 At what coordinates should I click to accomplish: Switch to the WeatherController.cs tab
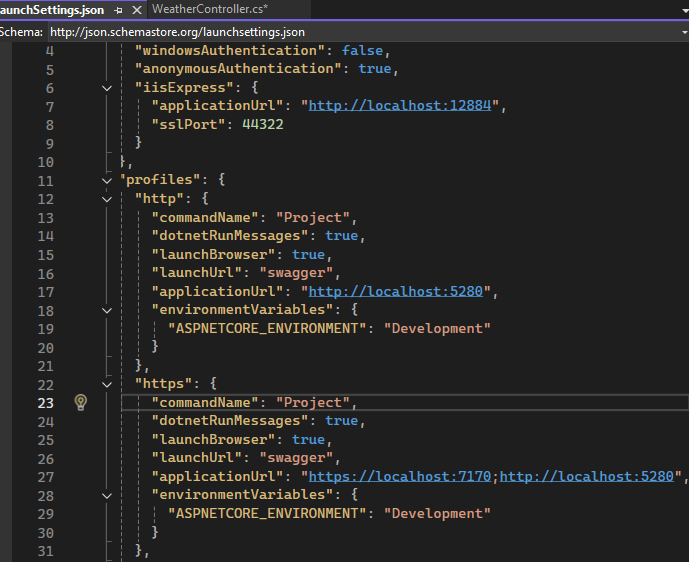[209, 9]
